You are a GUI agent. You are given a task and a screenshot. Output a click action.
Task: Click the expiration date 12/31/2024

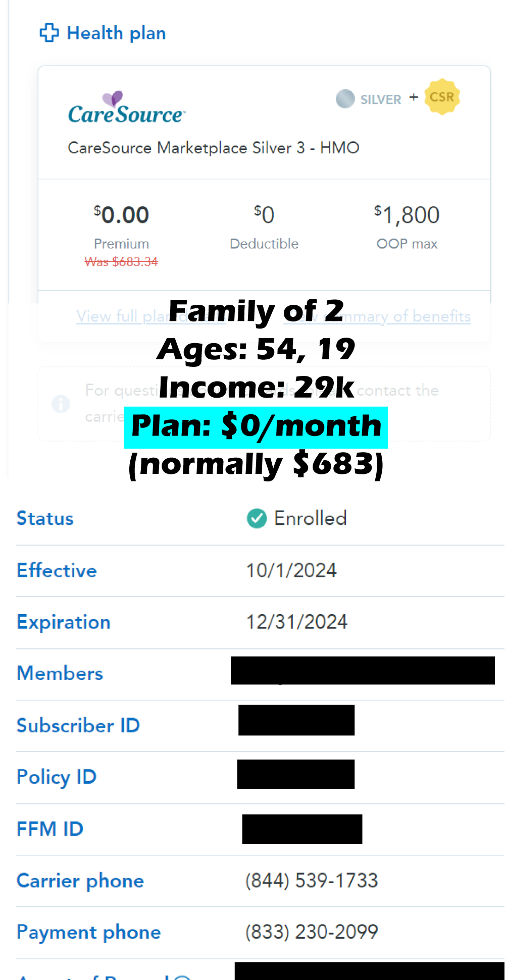pyautogui.click(x=296, y=622)
